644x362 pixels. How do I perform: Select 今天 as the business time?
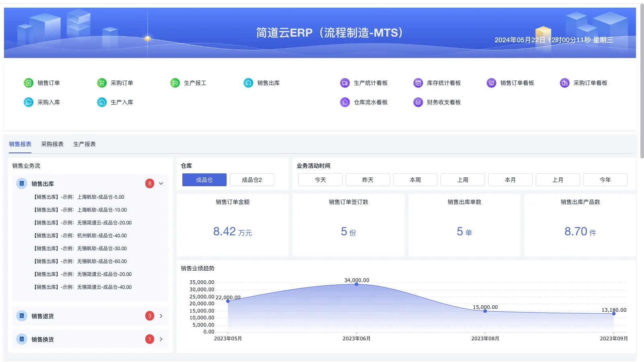pos(320,180)
